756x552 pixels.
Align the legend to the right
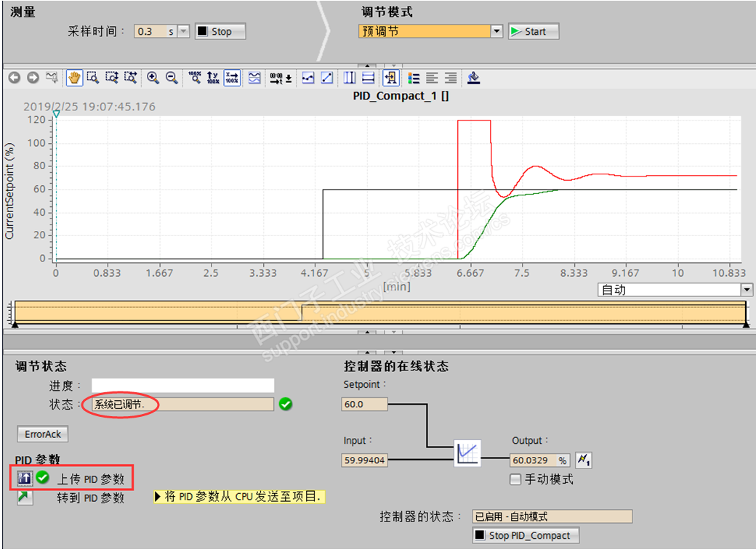click(451, 78)
